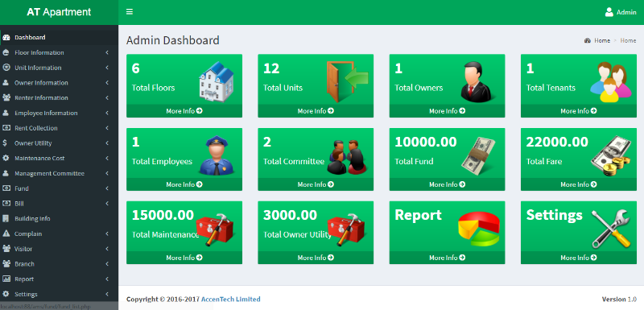The height and width of the screenshot is (310, 644).
Task: Toggle the hamburger sidebar menu icon
Action: click(x=130, y=12)
